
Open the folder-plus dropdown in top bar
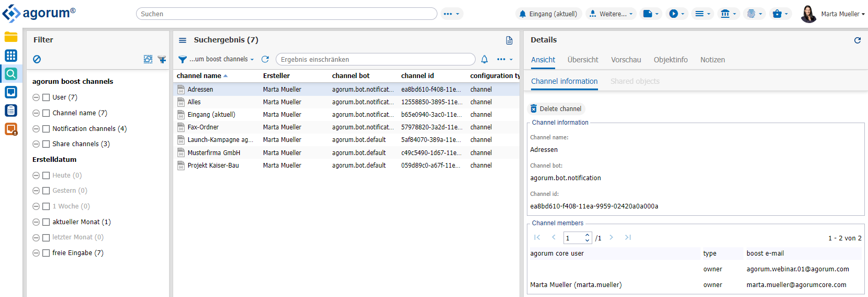(x=651, y=14)
